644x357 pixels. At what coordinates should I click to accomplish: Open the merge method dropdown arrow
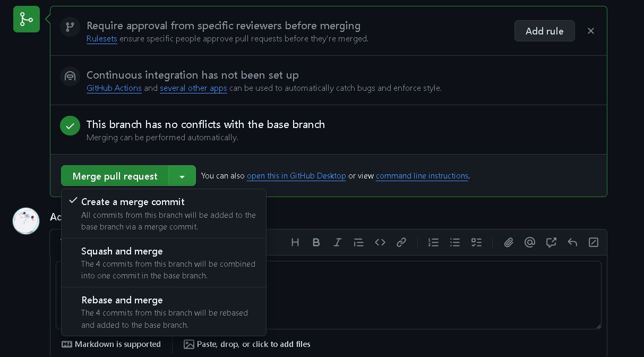(x=182, y=176)
